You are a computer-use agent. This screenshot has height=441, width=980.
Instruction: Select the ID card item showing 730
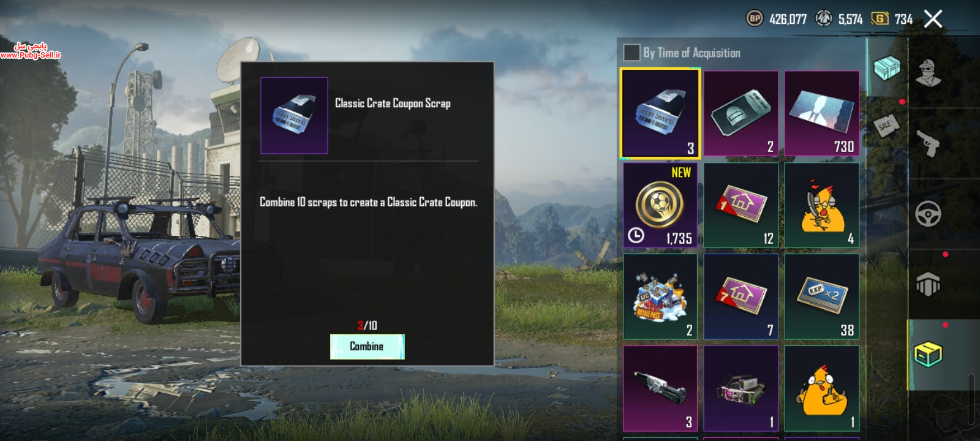pos(822,113)
